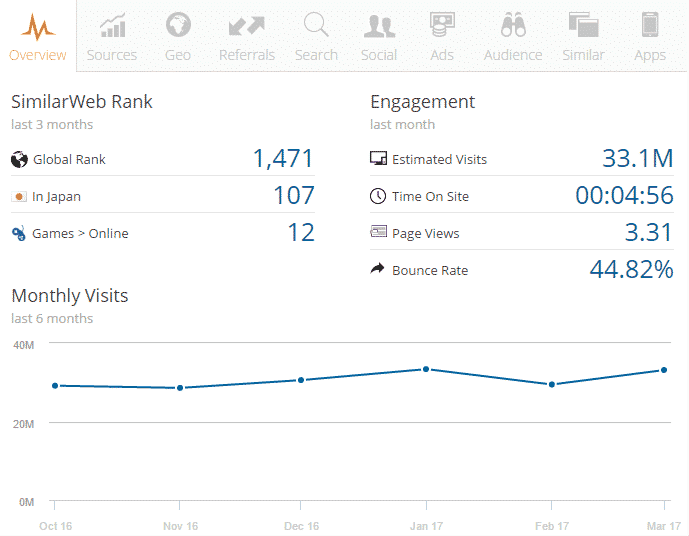Screen dimensions: 689x536
Task: Click the Time On Site clock icon
Action: coord(378,196)
